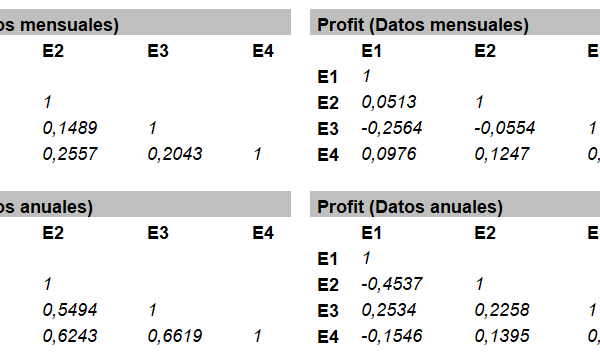The image size is (600, 363).
Task: Click the cell showing 0,2258
Action: click(x=502, y=310)
